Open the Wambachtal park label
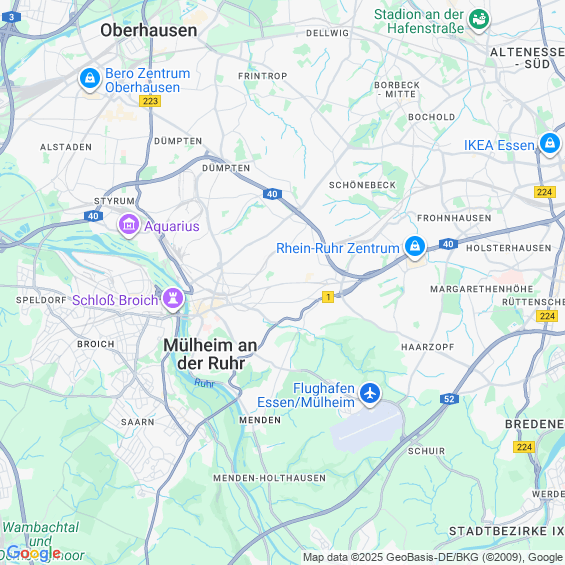The image size is (565, 565). [x=41, y=527]
